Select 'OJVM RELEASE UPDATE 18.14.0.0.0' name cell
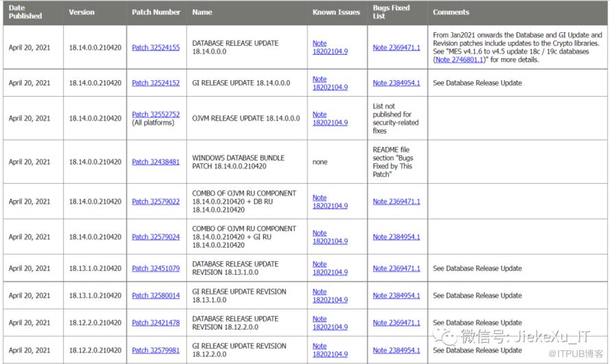The image size is (610, 364). tap(246, 118)
